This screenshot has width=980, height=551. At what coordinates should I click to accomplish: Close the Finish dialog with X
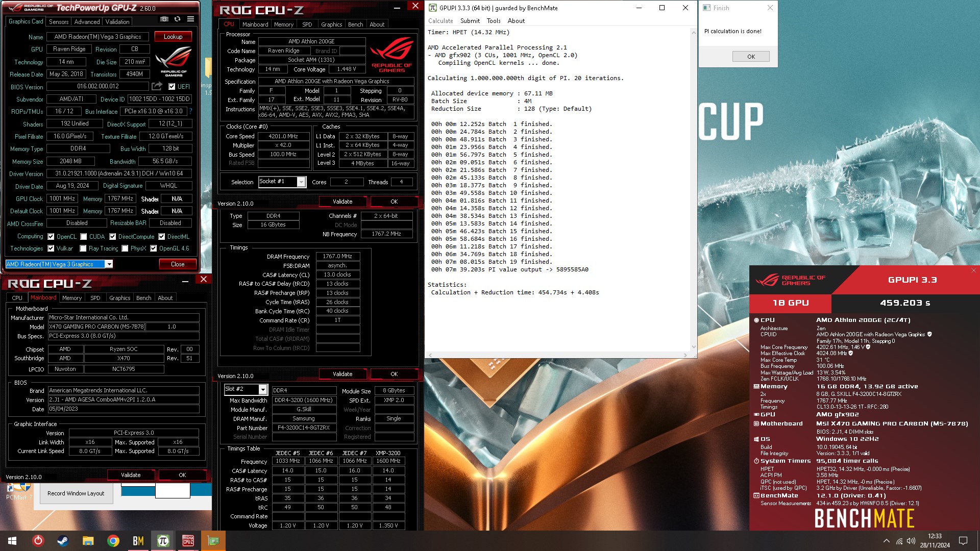point(770,8)
